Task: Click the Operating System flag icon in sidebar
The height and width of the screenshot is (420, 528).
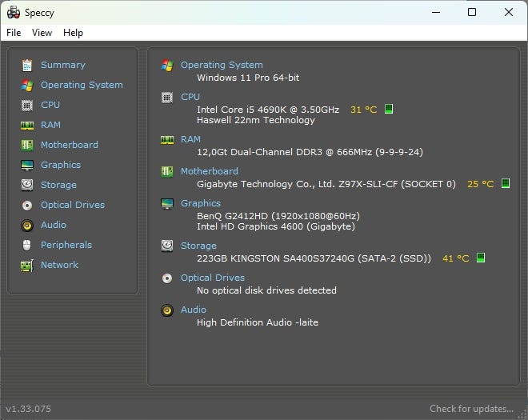Action: click(27, 86)
